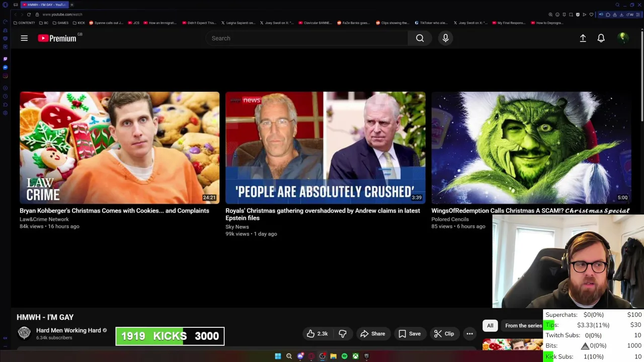Open the Sky News channel link

coord(237,227)
